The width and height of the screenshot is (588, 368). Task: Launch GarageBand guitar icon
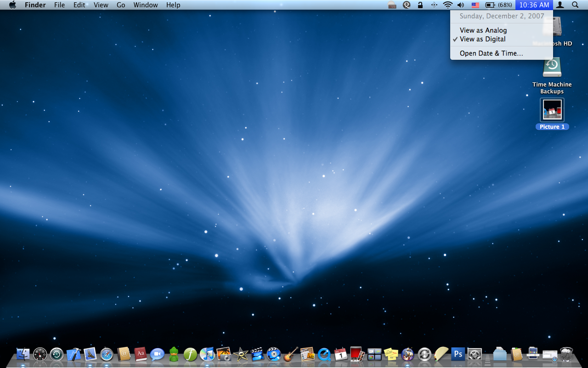click(x=291, y=354)
